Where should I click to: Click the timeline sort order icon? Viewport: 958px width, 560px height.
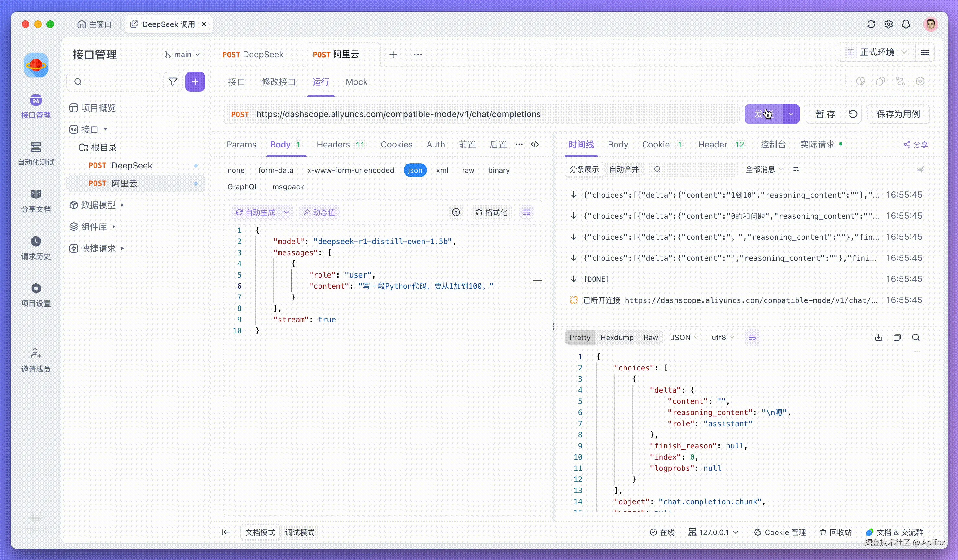(797, 169)
